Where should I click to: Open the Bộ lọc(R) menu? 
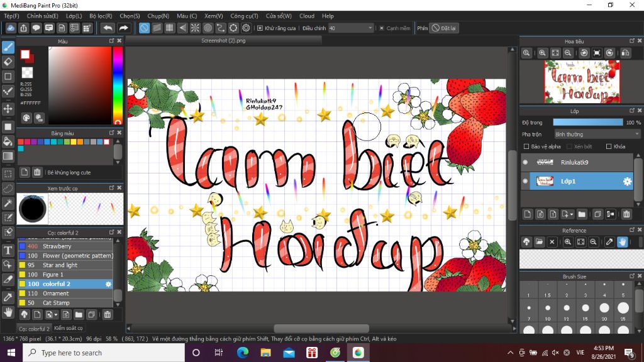(x=101, y=16)
